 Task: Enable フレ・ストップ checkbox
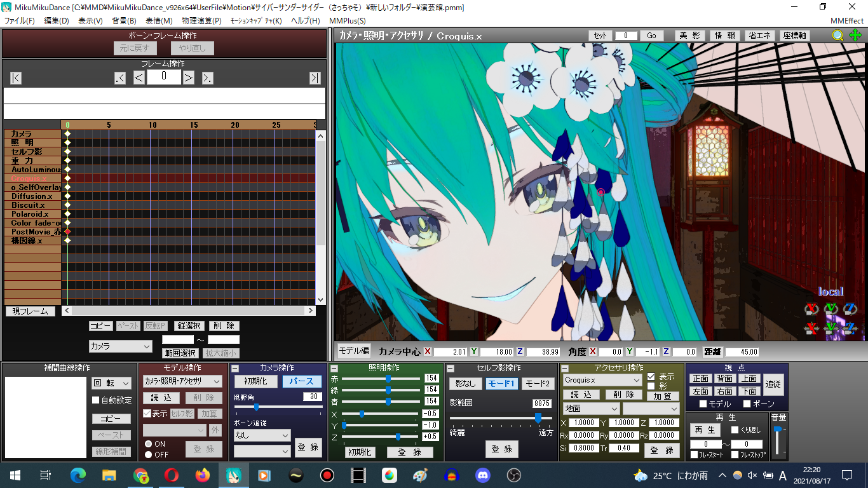[735, 455]
